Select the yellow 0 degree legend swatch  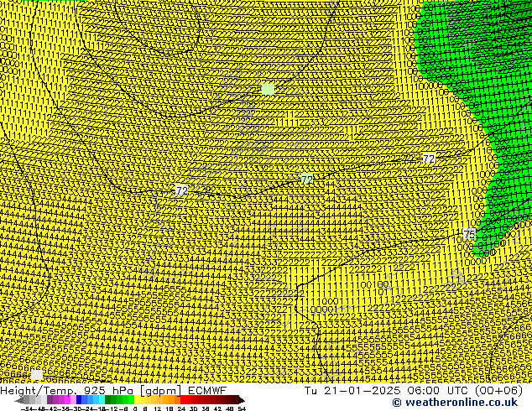click(x=138, y=399)
